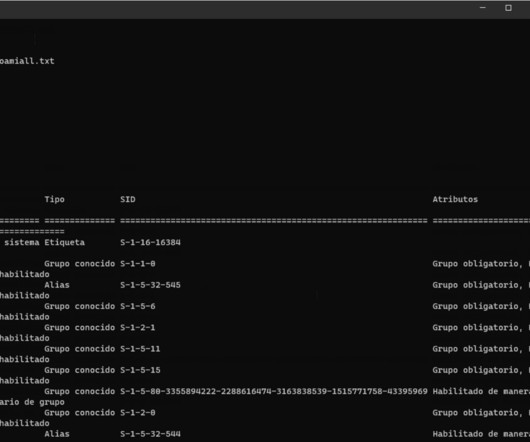This screenshot has width=530, height=442.
Task: Click Habilitado de manera in the S-1-5-80 row
Action: [481, 391]
